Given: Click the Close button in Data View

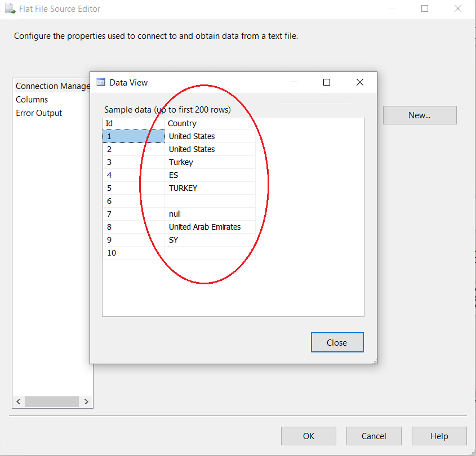Looking at the screenshot, I should (x=337, y=342).
